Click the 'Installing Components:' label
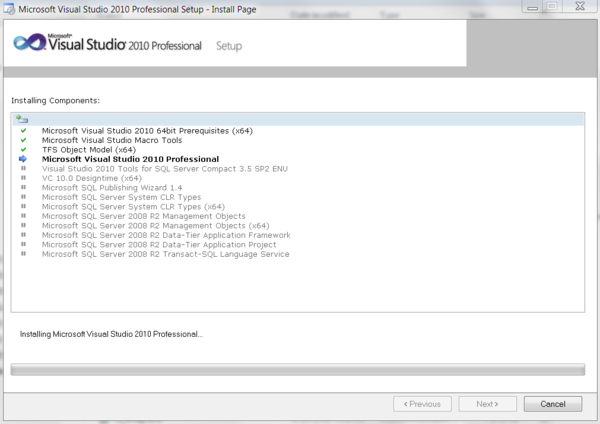The width and height of the screenshot is (600, 424). (55, 101)
